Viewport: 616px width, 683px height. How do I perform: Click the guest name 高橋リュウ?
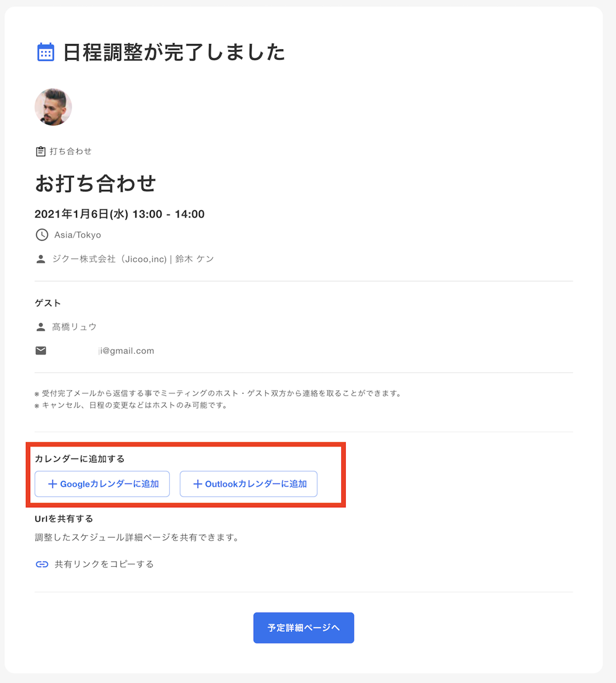point(74,327)
